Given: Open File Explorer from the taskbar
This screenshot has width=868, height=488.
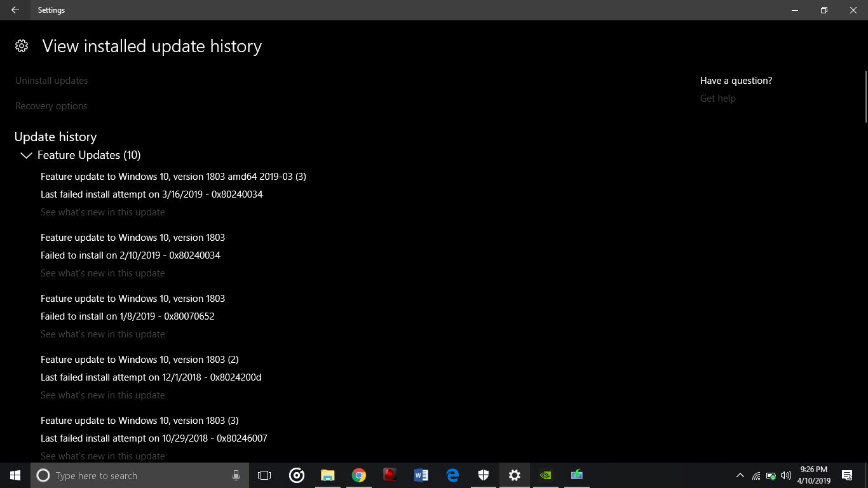Looking at the screenshot, I should click(x=327, y=475).
